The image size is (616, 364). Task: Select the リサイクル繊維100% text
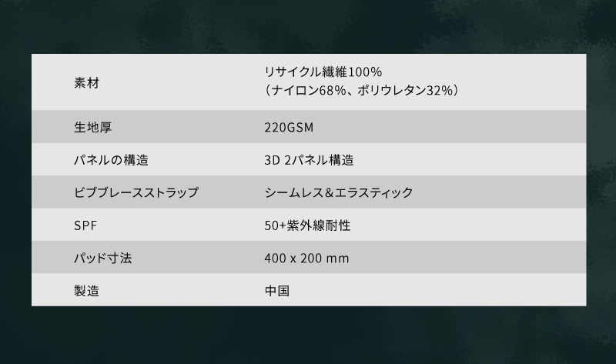(323, 72)
